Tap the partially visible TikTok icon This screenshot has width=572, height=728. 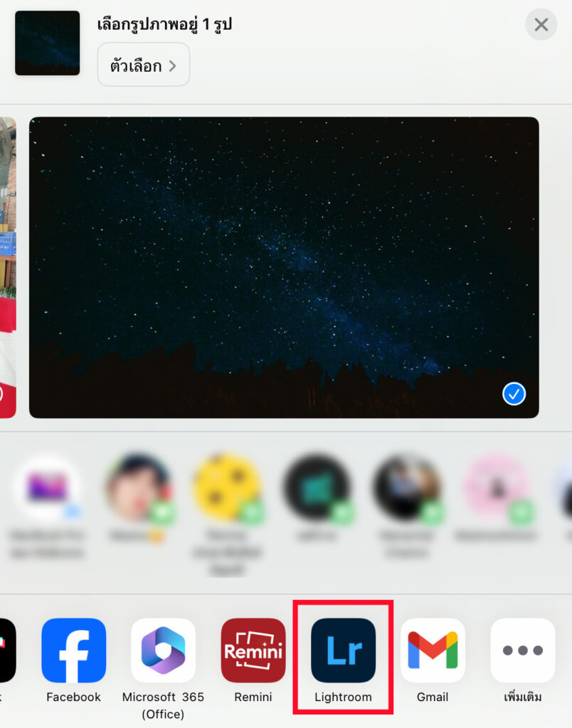(6, 651)
